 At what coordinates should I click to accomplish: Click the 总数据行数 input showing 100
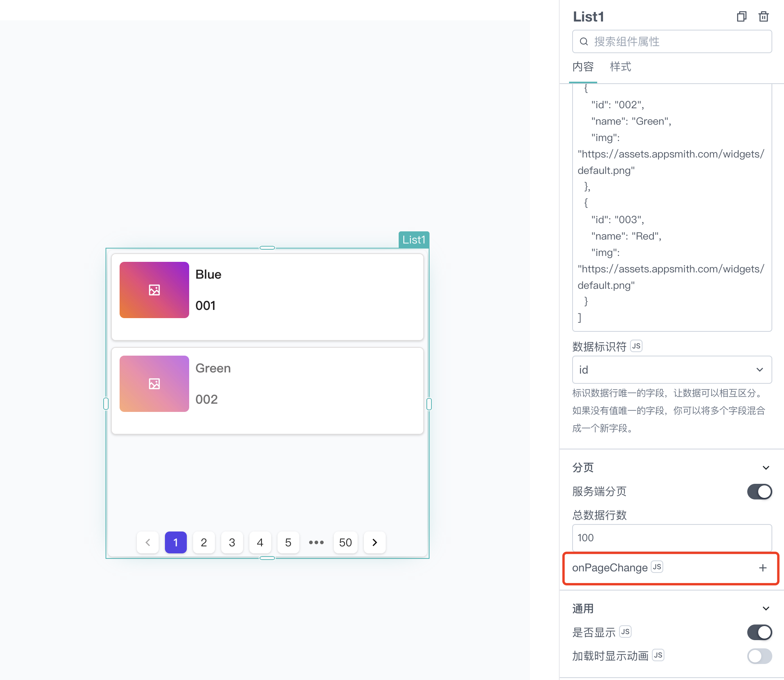[672, 538]
